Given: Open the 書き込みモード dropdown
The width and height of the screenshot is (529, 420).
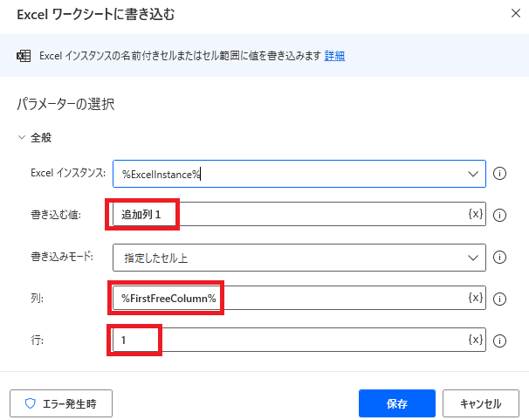Looking at the screenshot, I should (299, 258).
